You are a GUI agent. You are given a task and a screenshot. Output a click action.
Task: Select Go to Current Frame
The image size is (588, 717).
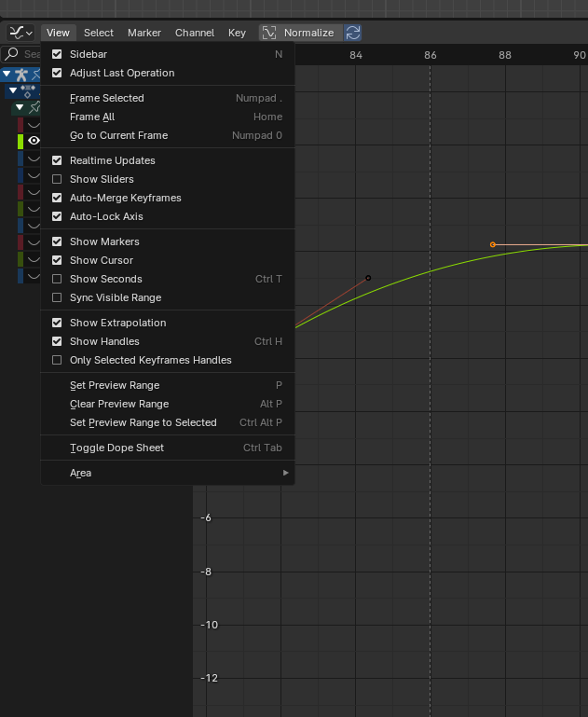pos(168,135)
